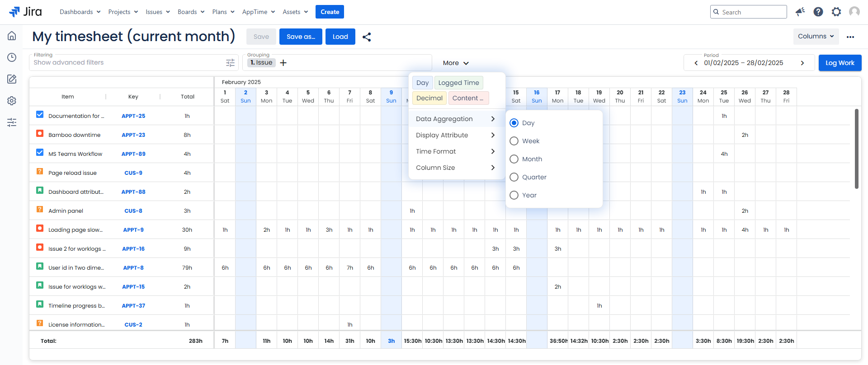Click the share timesheet icon

(x=367, y=37)
